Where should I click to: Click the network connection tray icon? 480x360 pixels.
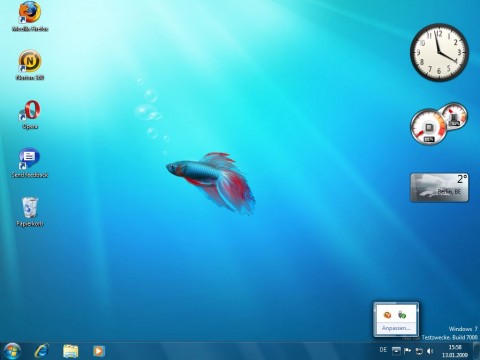[419, 351]
